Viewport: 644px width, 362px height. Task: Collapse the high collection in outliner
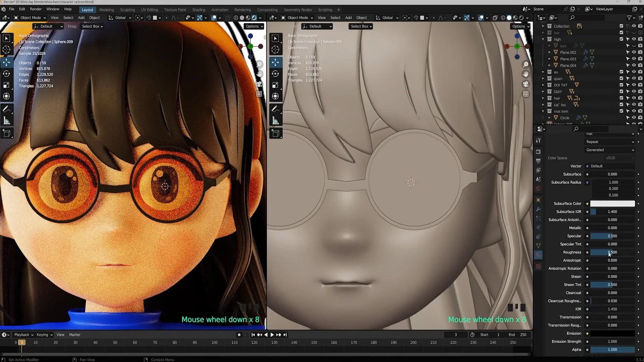(543, 39)
